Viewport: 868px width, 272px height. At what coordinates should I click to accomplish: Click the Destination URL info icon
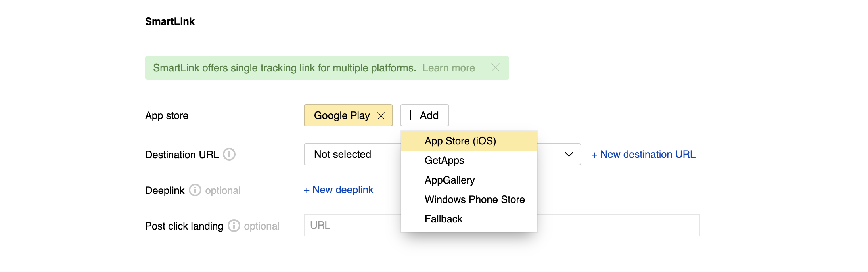pyautogui.click(x=229, y=154)
